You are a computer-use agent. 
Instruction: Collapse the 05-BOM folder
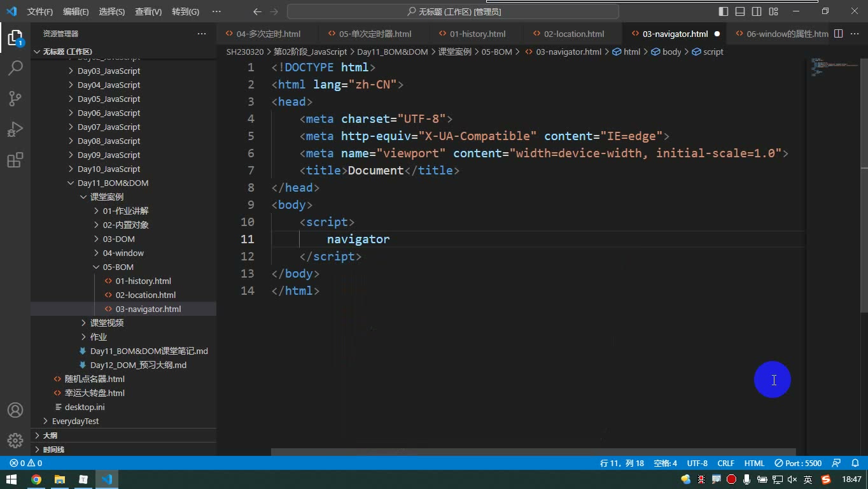pyautogui.click(x=118, y=267)
